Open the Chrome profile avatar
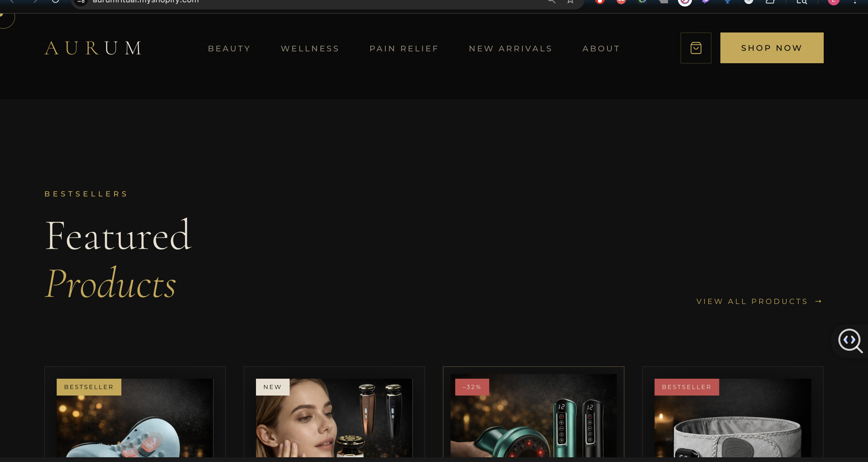The height and width of the screenshot is (462, 868). [x=834, y=2]
